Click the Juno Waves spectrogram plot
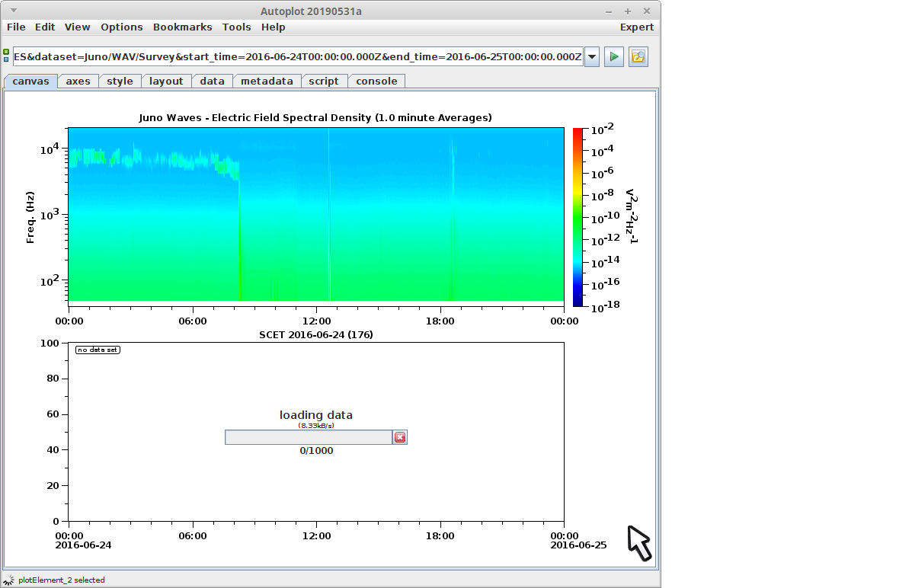This screenshot has width=912, height=588. [316, 214]
